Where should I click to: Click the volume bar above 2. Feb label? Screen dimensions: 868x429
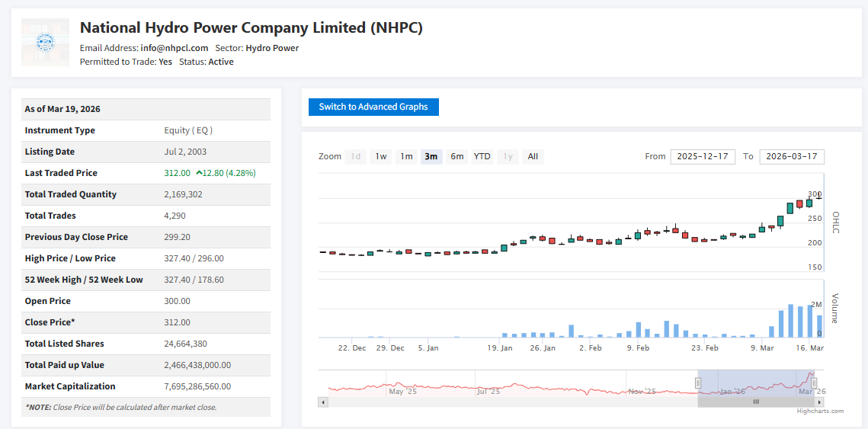(590, 335)
